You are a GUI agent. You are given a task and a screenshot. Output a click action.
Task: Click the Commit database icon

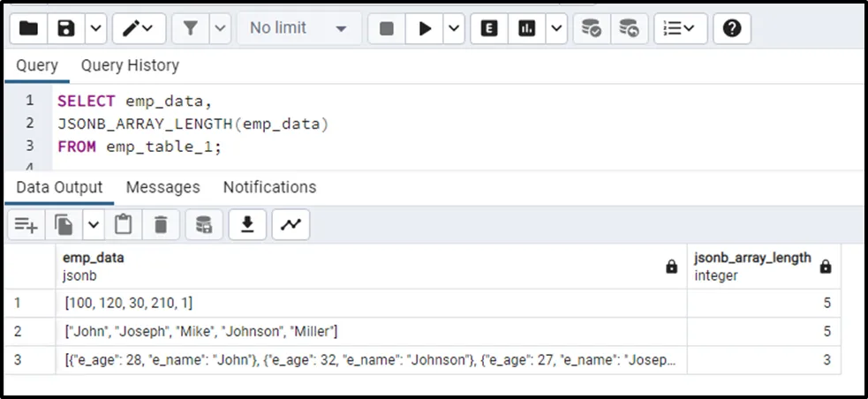[x=591, y=28]
